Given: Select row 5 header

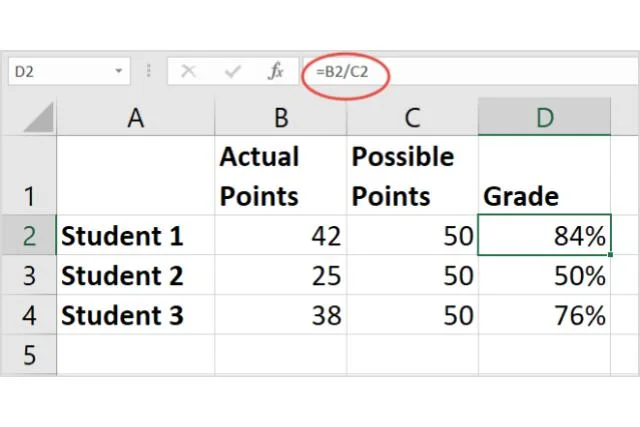Looking at the screenshot, I should (x=30, y=355).
